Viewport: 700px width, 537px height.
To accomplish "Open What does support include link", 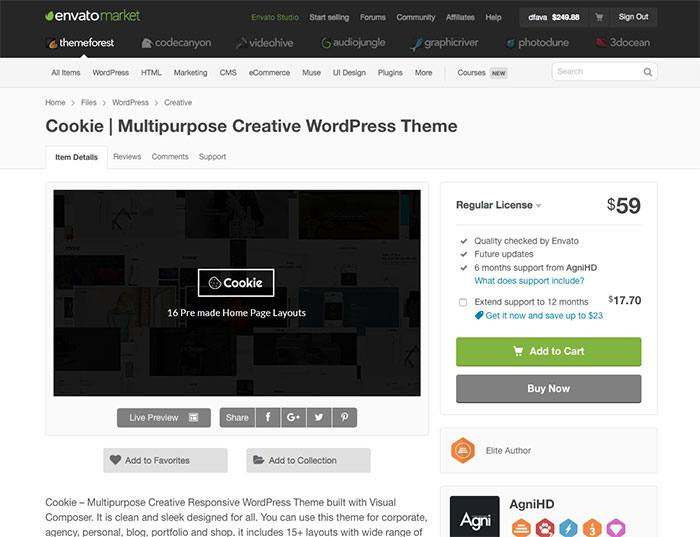I will (x=529, y=281).
